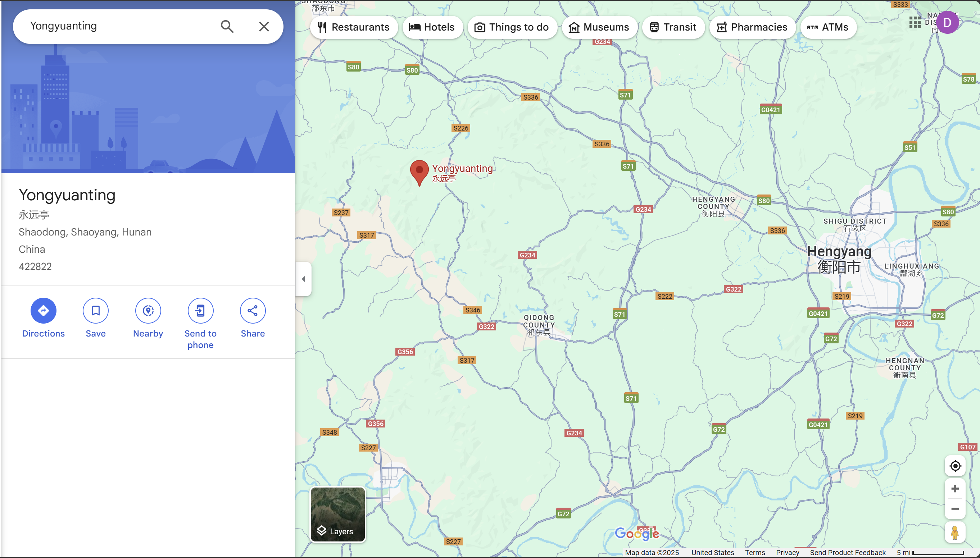Click the Yongyuanting search input field
Image resolution: width=980 pixels, height=558 pixels.
point(119,26)
